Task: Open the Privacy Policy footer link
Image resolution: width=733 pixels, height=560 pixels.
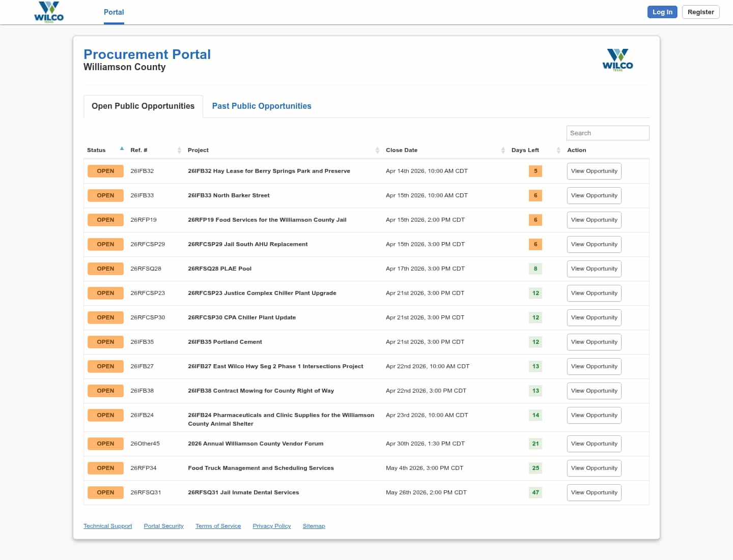Action: click(x=271, y=526)
